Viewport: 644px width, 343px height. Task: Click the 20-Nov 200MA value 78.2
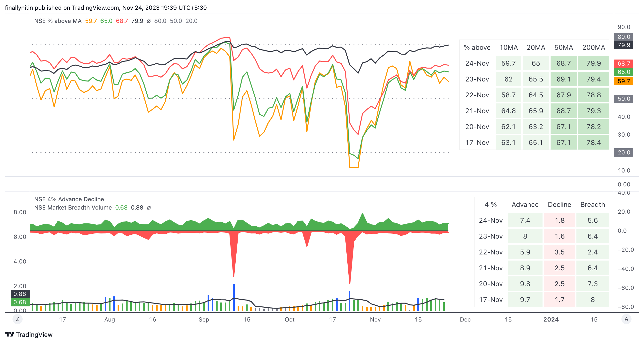click(594, 127)
